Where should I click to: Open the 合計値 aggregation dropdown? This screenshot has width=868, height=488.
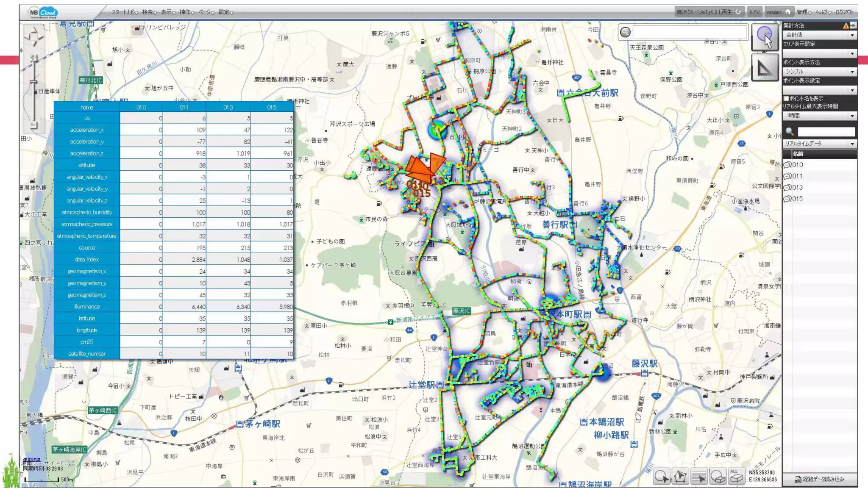tap(819, 35)
